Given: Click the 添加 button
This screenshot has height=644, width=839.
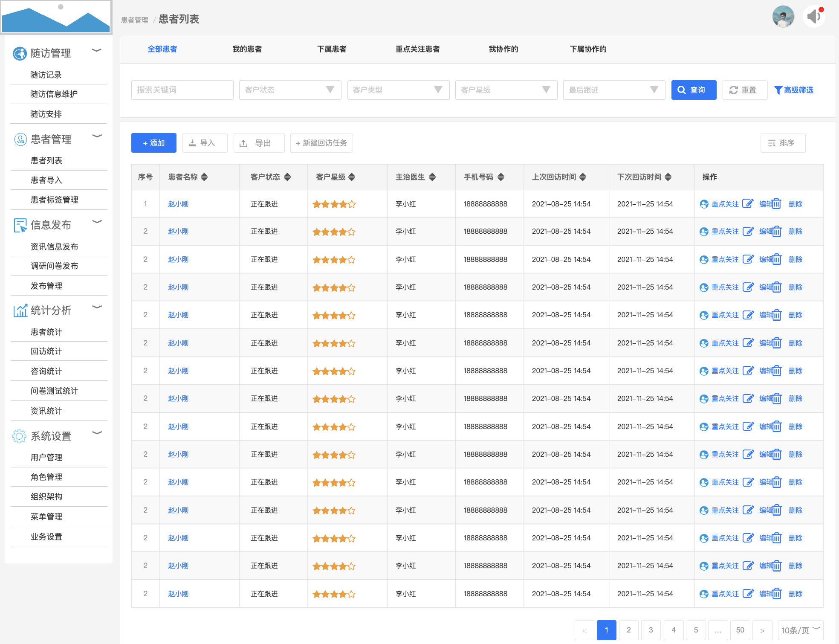Looking at the screenshot, I should coord(154,143).
